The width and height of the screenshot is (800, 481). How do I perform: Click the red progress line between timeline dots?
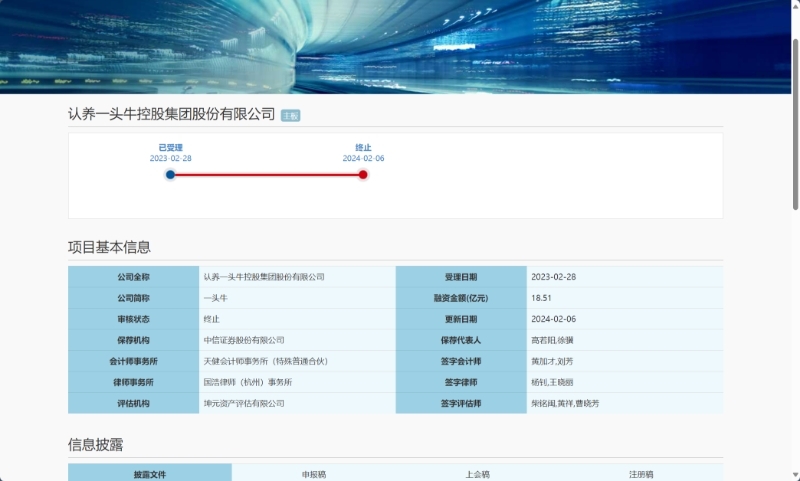point(266,175)
